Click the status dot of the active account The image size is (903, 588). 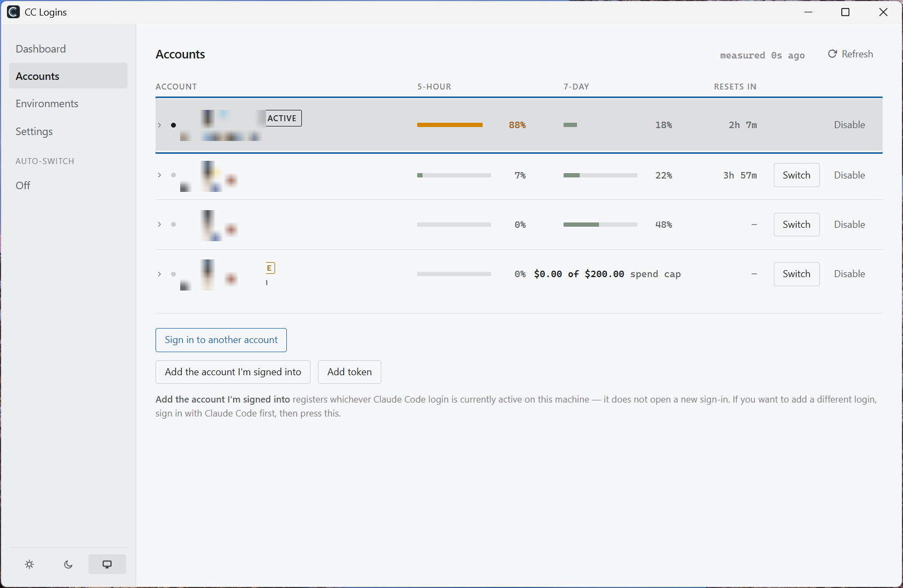point(173,125)
